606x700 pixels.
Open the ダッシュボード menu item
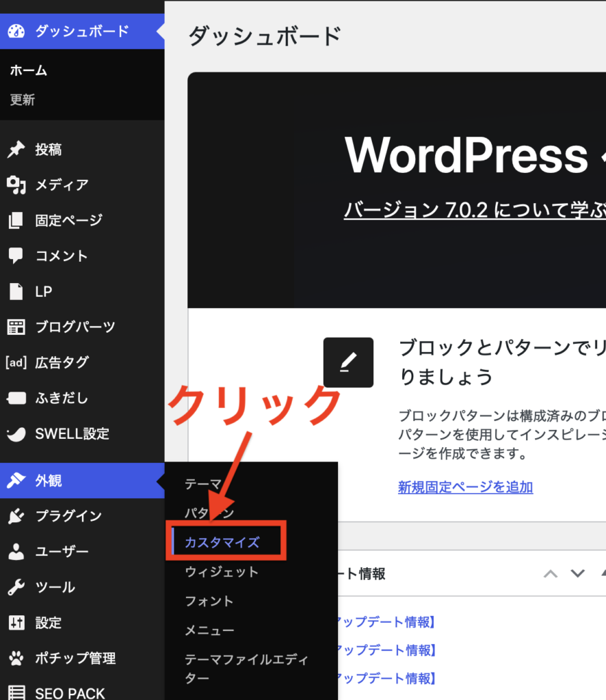(x=82, y=31)
